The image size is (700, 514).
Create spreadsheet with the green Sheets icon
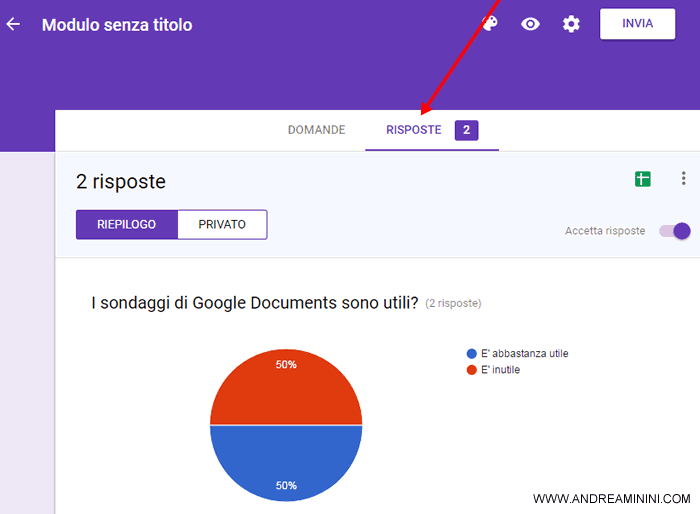643,179
